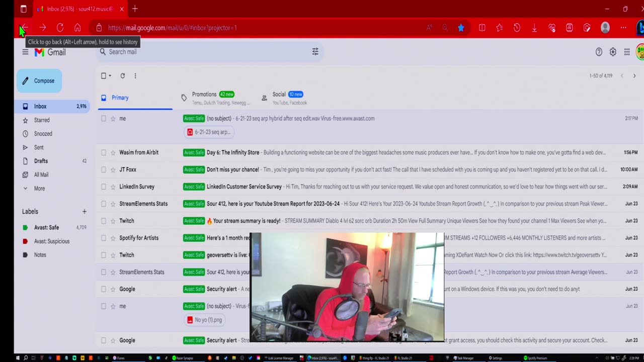The height and width of the screenshot is (362, 644).
Task: Select checkbox for LinkedIn Survey email
Action: click(x=104, y=187)
